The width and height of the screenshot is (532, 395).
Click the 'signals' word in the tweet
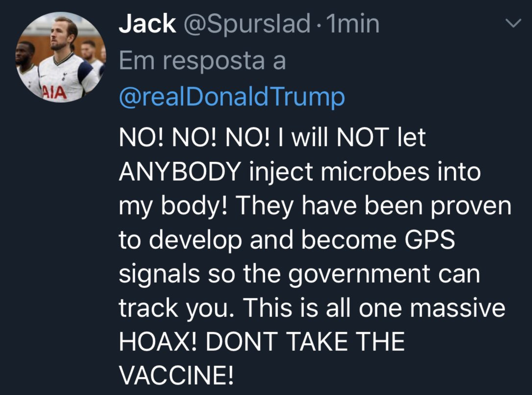(159, 275)
